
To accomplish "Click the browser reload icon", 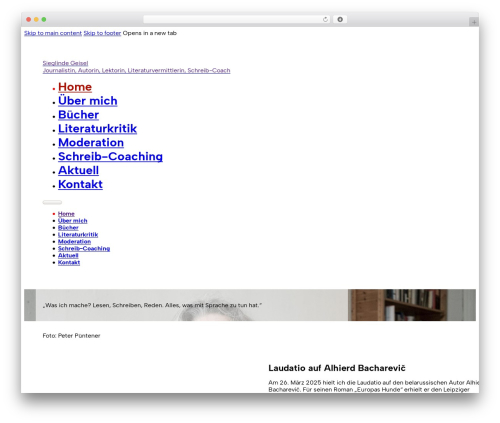I will tap(325, 19).
